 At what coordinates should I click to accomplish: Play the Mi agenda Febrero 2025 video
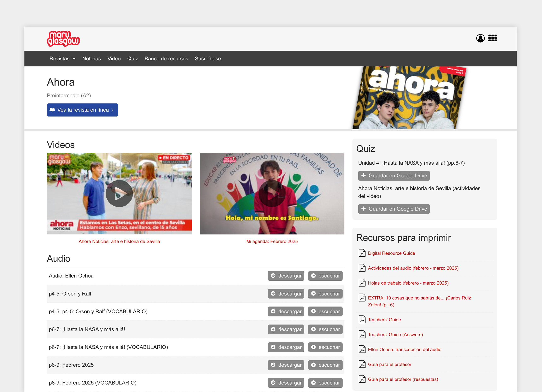[272, 194]
